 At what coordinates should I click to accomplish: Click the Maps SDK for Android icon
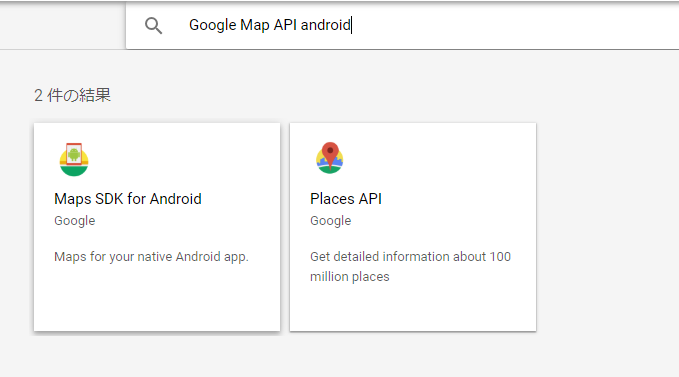(x=74, y=159)
